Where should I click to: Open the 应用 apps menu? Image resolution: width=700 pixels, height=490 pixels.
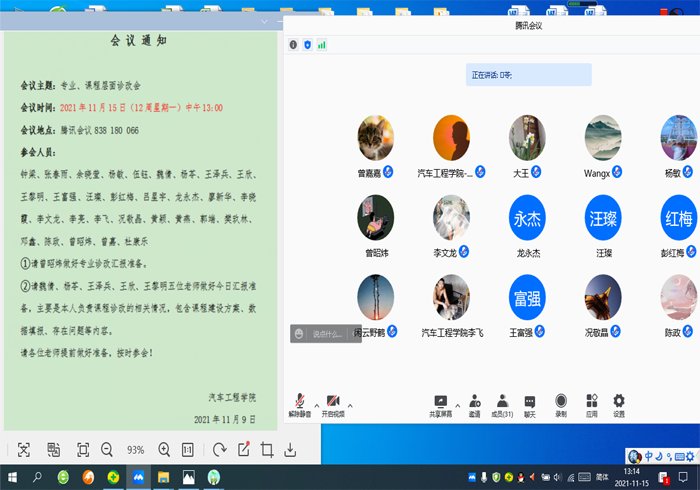pos(592,405)
